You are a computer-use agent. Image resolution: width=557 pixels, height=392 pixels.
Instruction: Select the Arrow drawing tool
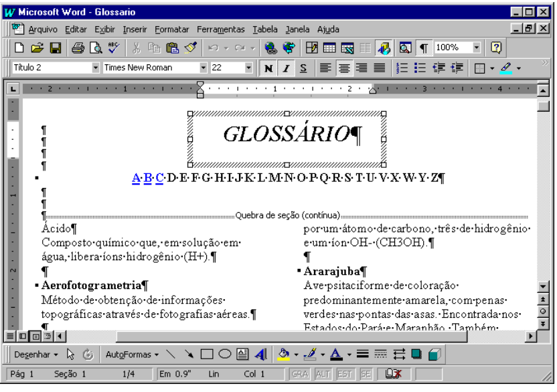[x=189, y=354]
